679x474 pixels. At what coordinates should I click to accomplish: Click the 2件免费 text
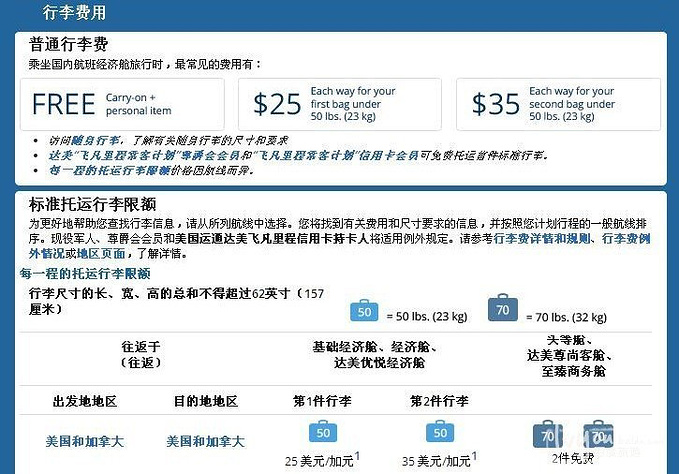click(x=572, y=458)
